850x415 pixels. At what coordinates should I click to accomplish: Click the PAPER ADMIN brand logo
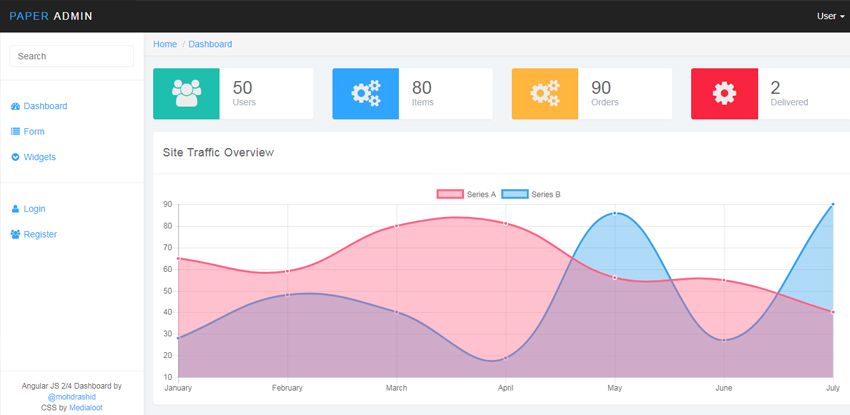tap(51, 16)
